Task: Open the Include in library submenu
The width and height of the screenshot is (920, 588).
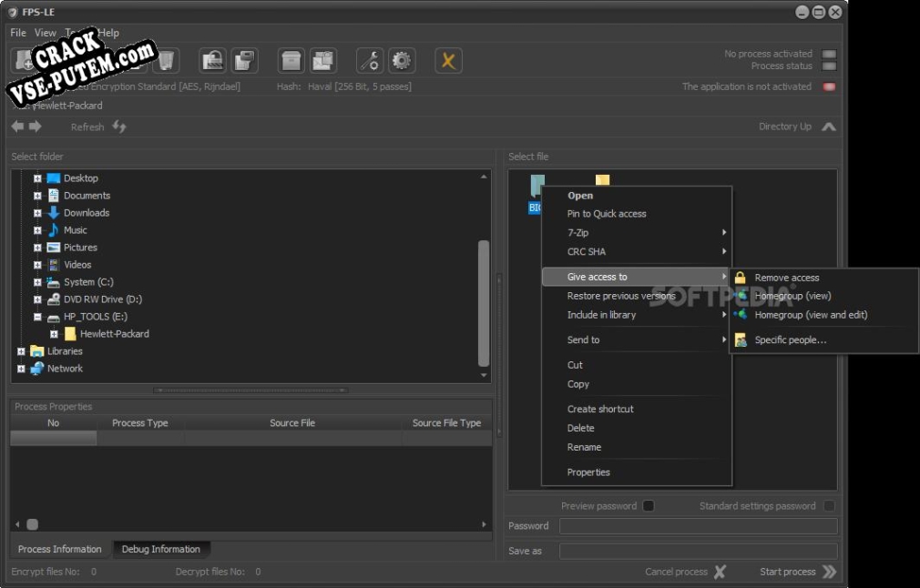Action: (x=637, y=315)
